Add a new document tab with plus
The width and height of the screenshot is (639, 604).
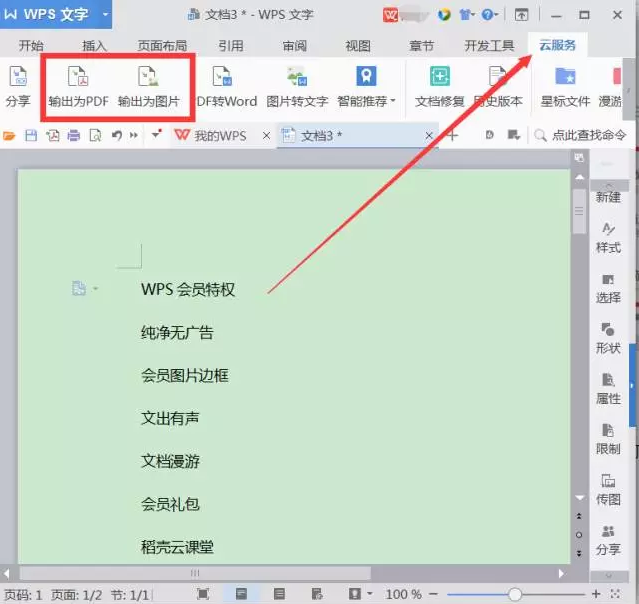(x=452, y=135)
